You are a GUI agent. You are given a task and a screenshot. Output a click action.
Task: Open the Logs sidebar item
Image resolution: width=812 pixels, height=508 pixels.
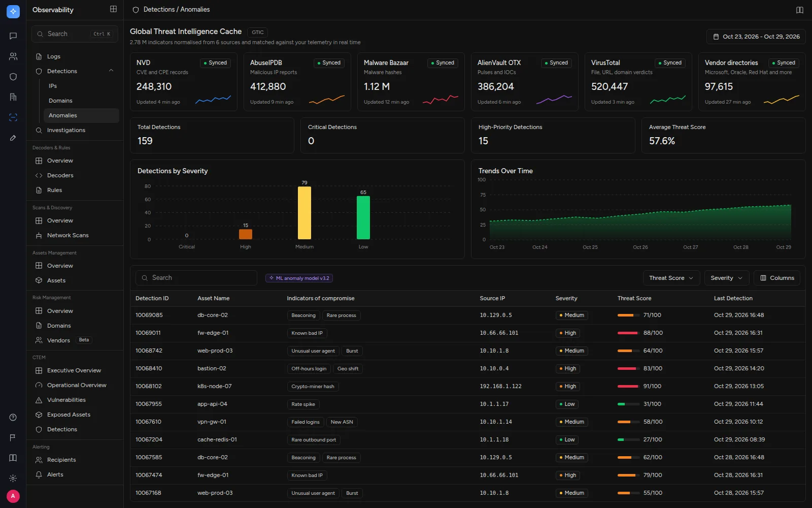point(75,56)
